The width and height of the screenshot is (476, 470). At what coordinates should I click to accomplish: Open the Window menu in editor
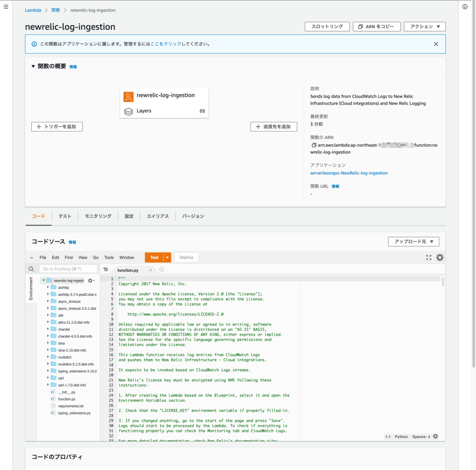click(127, 257)
